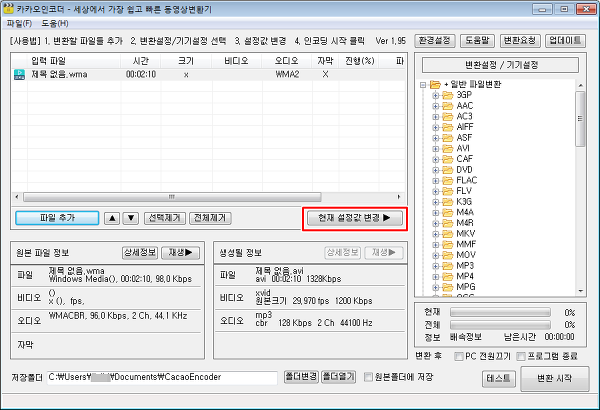Click the 테스트 button
This screenshot has height=410, width=600.
pos(499,379)
